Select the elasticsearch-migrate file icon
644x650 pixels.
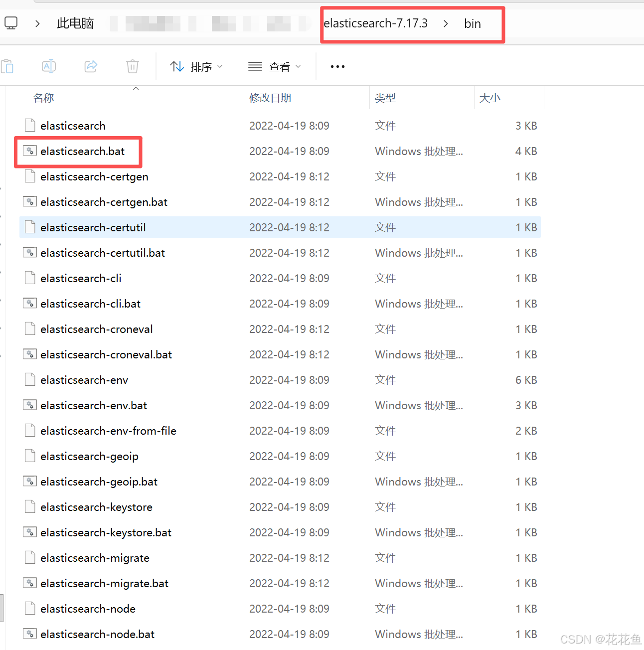tap(30, 558)
